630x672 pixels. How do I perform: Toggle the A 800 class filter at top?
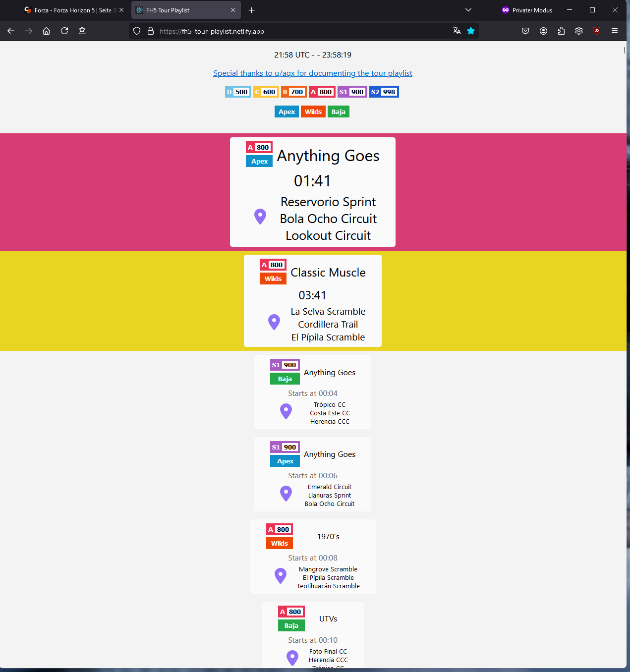(x=322, y=92)
